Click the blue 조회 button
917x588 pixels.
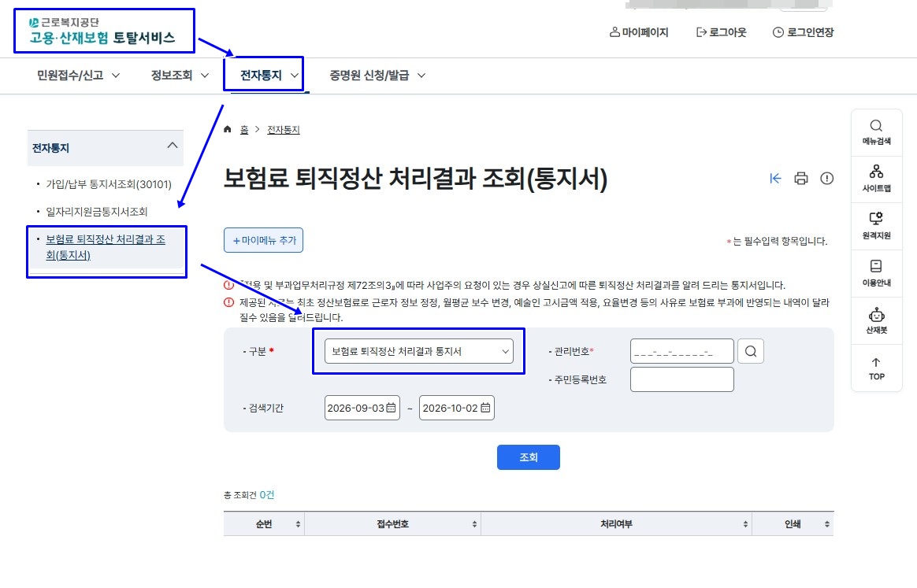[x=529, y=457]
